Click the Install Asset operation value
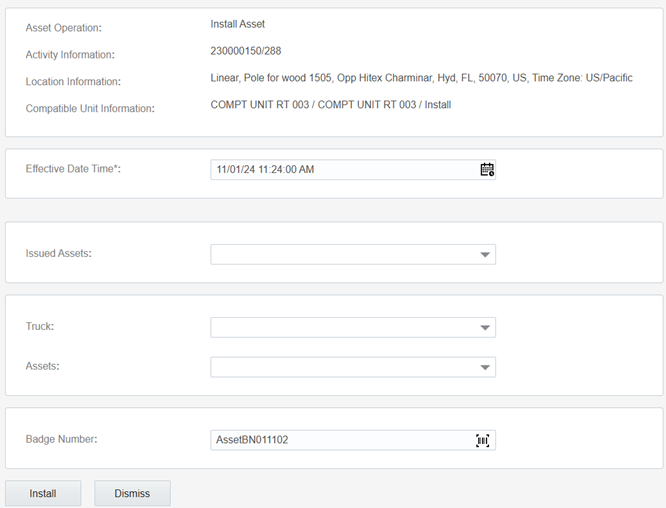The width and height of the screenshot is (666, 508). coord(237,24)
